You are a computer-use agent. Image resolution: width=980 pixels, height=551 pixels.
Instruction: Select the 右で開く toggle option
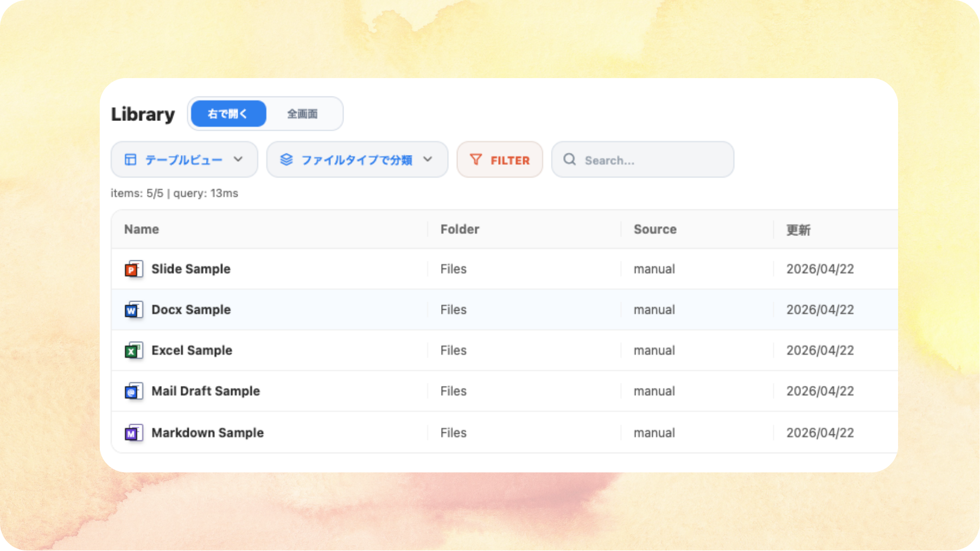[228, 114]
